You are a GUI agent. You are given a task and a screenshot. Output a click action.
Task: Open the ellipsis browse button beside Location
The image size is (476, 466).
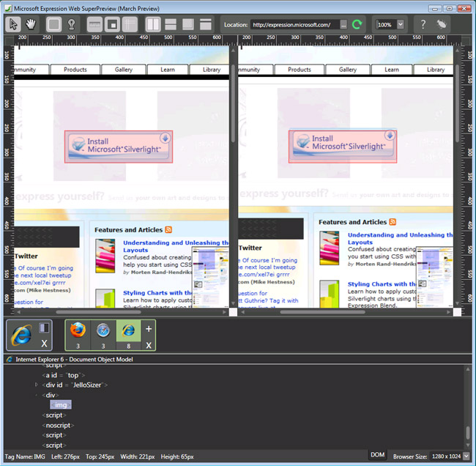point(343,25)
